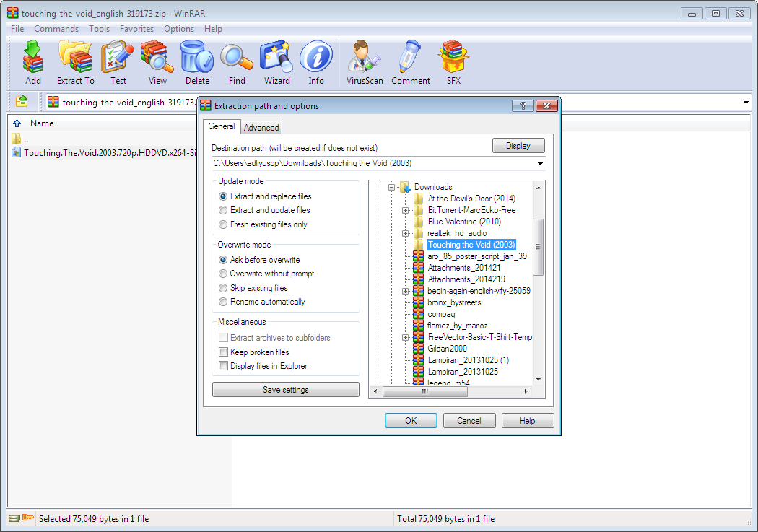
Task: Click the Blue Valentine folder icon
Action: click(419, 222)
